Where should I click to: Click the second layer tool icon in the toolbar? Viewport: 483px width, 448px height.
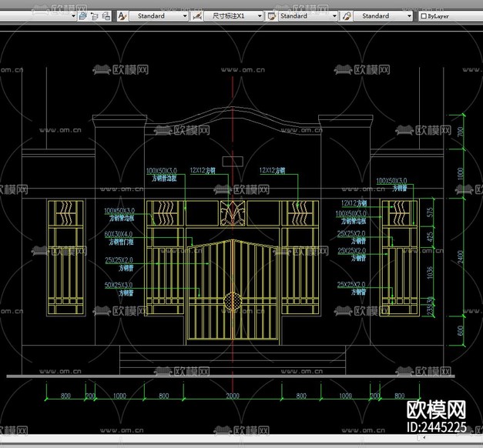click(94, 15)
